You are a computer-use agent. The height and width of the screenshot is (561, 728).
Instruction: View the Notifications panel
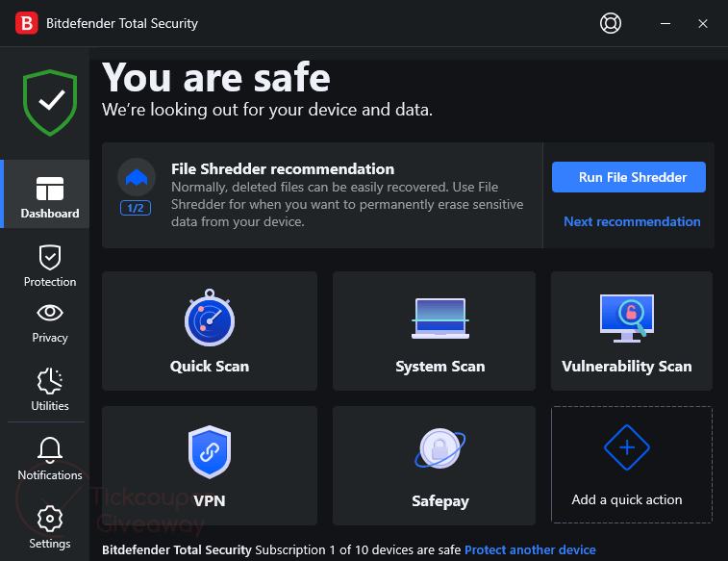coord(49,459)
